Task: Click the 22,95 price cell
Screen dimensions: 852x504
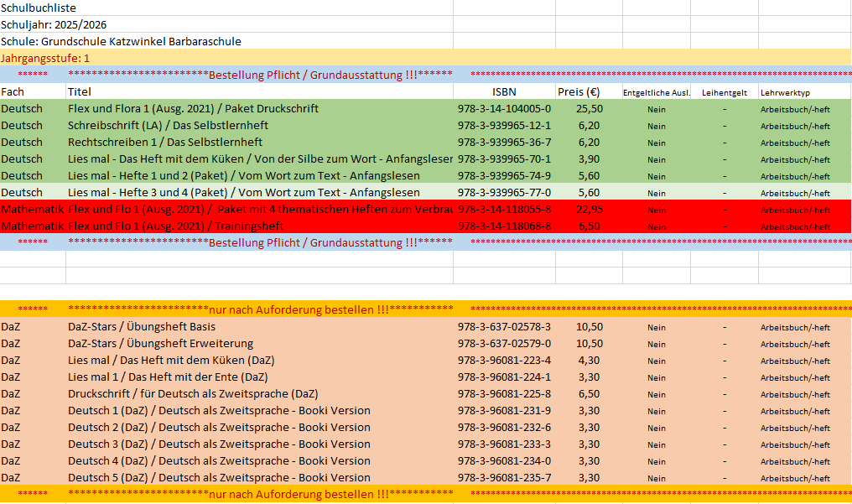Action: [x=589, y=209]
